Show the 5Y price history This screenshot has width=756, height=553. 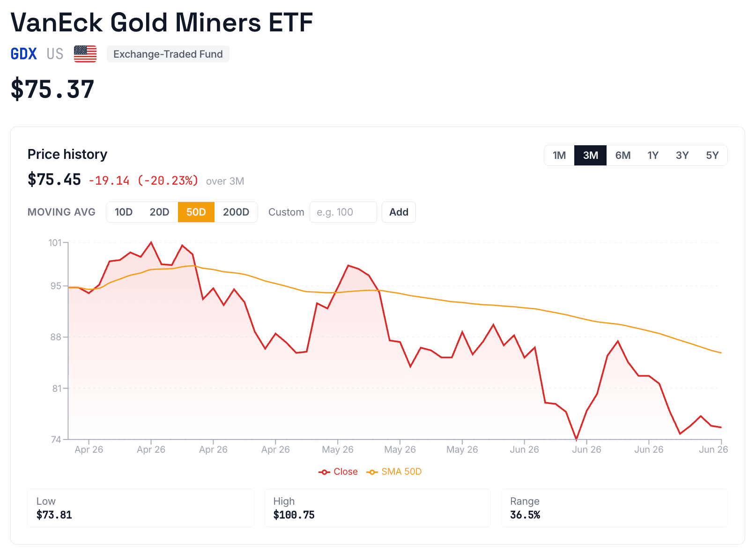click(712, 156)
